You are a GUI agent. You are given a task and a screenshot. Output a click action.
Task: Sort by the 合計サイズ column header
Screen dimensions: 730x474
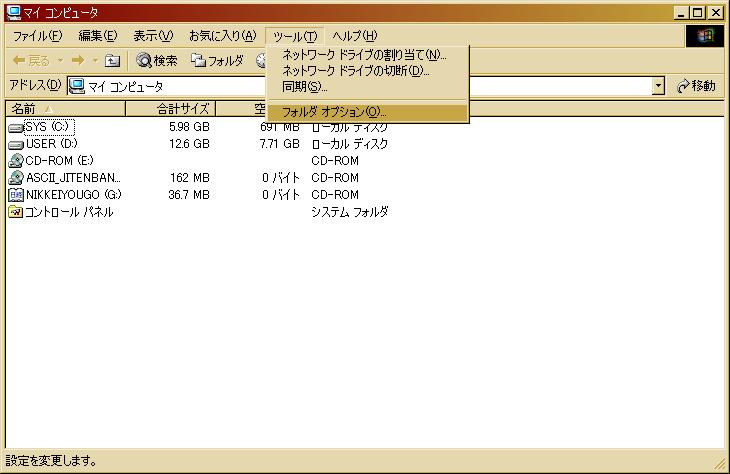point(182,108)
